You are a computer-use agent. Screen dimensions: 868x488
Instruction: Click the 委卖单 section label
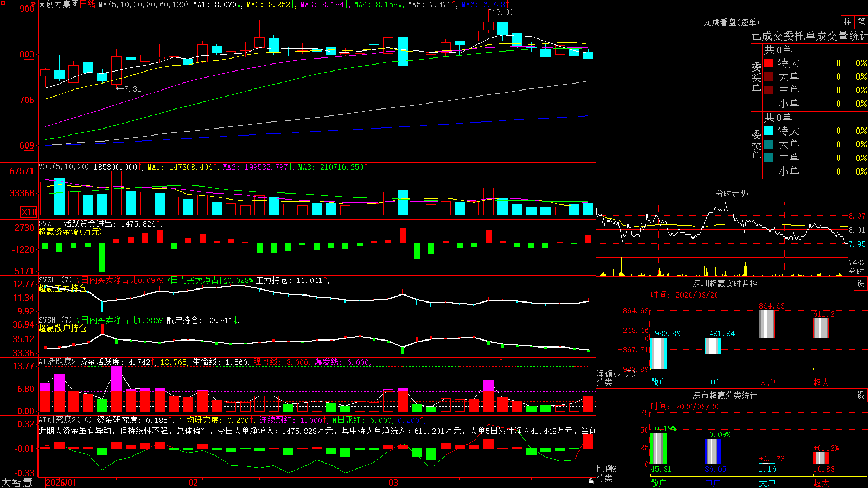(x=756, y=145)
